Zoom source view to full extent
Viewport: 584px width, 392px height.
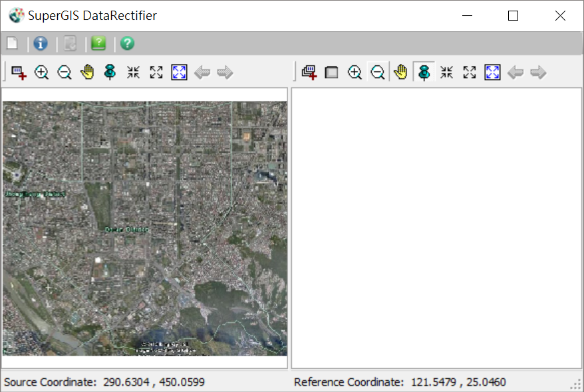[x=179, y=72]
